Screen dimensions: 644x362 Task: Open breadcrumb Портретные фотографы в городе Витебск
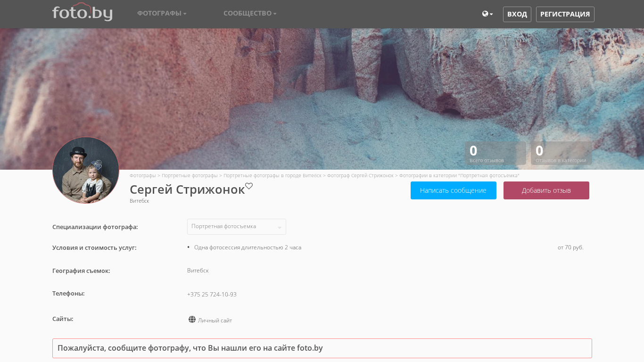272,175
